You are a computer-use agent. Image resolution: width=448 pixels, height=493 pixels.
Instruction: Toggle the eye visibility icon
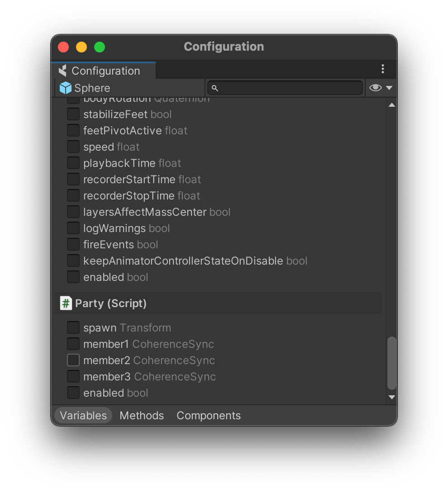(x=375, y=88)
